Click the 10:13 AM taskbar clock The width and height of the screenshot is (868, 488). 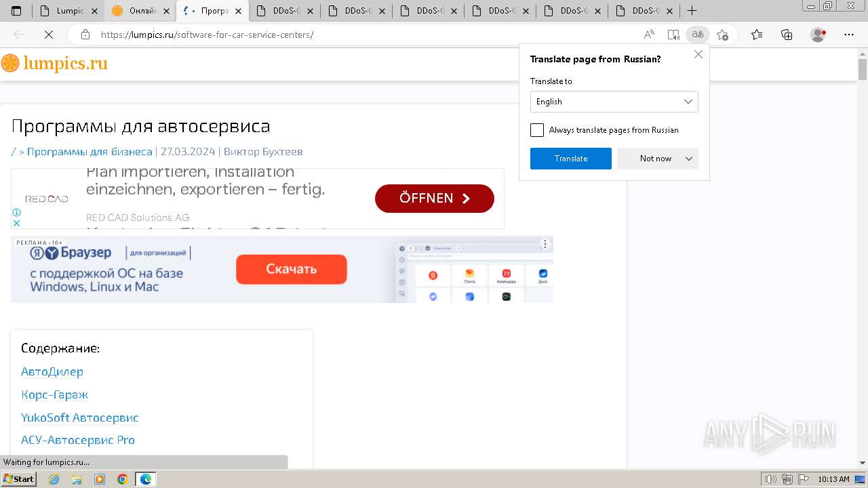pos(833,479)
